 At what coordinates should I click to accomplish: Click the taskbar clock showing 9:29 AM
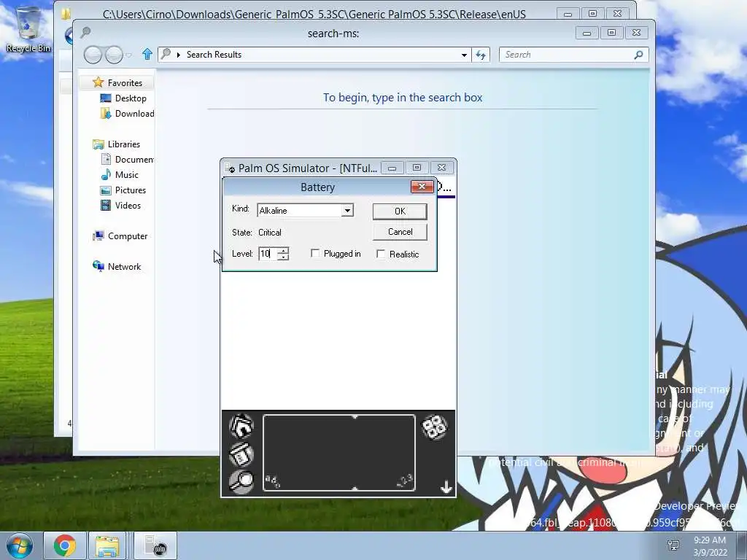click(710, 546)
